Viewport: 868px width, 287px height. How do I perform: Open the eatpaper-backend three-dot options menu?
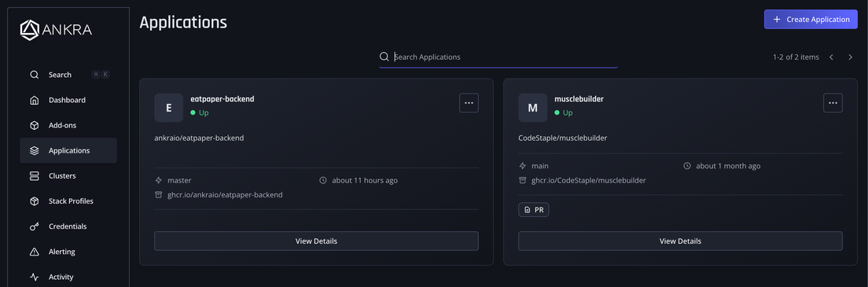click(x=469, y=103)
